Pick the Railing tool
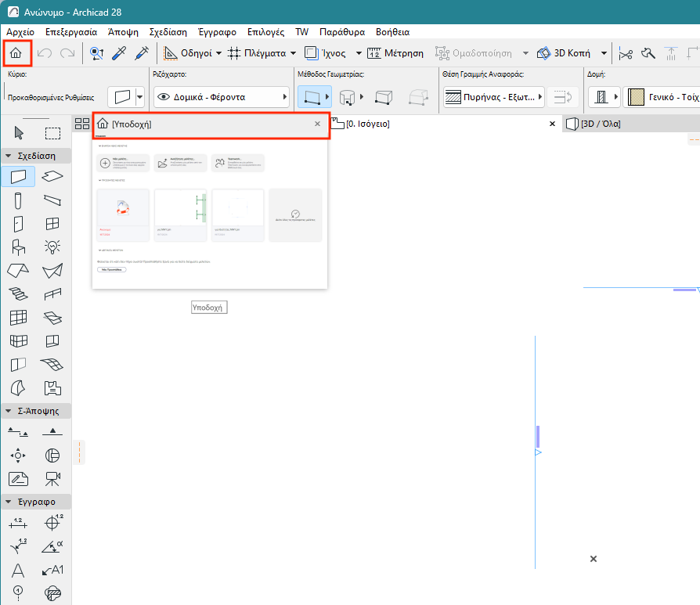700x605 pixels. [52, 293]
